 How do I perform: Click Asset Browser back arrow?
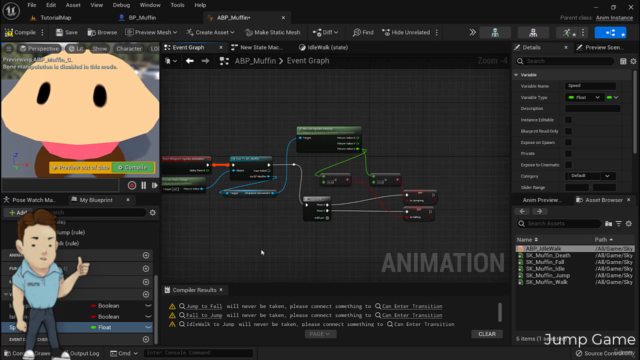tap(522, 211)
